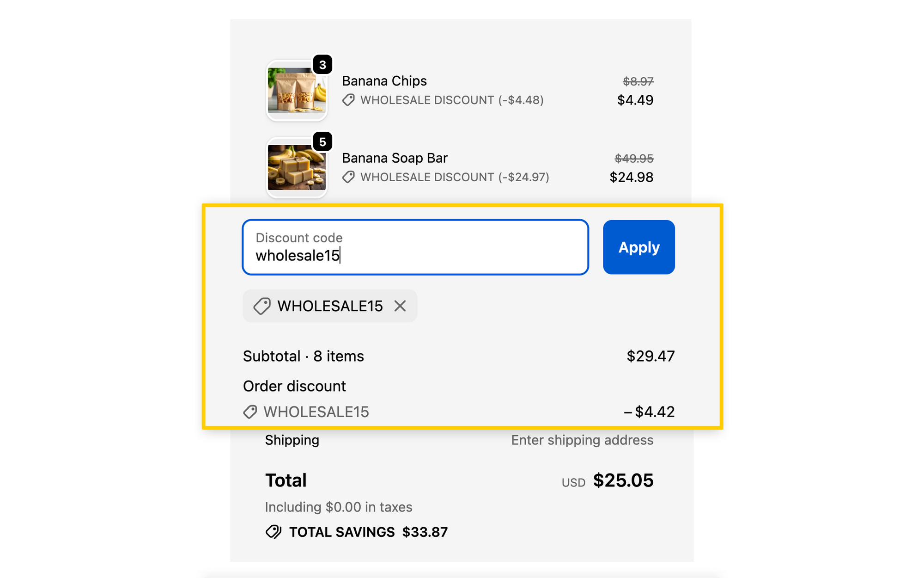Image resolution: width=924 pixels, height=578 pixels.
Task: Expand the Subtotal 8 items row
Action: coord(304,356)
